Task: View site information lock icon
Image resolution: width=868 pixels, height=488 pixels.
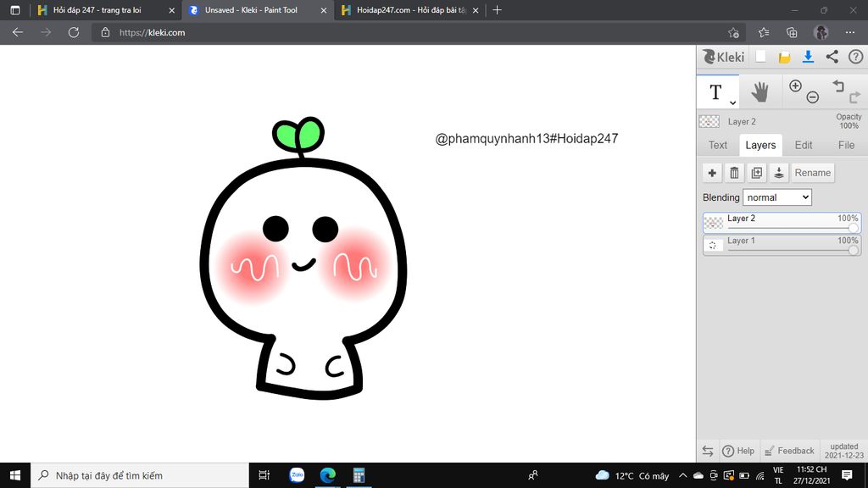Action: point(105,33)
